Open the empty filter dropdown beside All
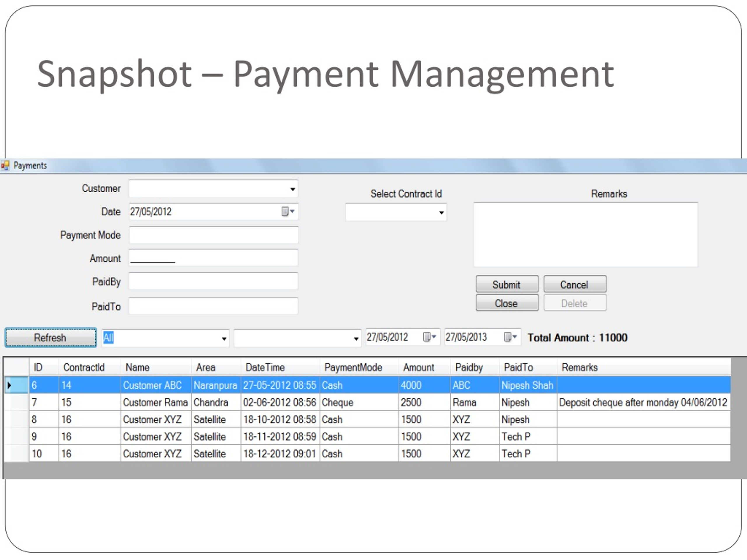The width and height of the screenshot is (747, 560). pos(356,338)
